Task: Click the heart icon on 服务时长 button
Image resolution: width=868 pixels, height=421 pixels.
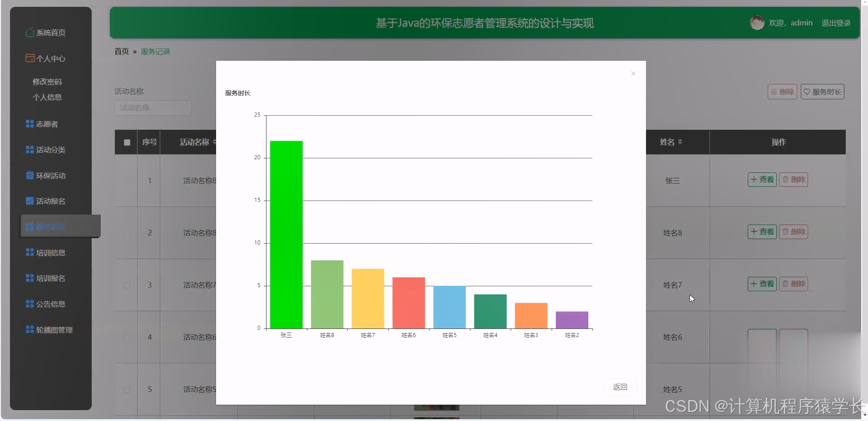Action: click(807, 91)
